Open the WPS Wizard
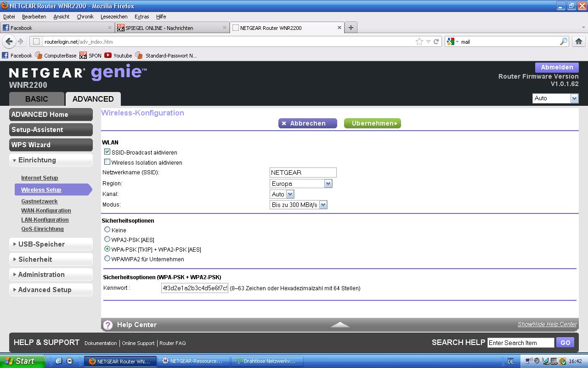This screenshot has width=588, height=368. click(51, 145)
